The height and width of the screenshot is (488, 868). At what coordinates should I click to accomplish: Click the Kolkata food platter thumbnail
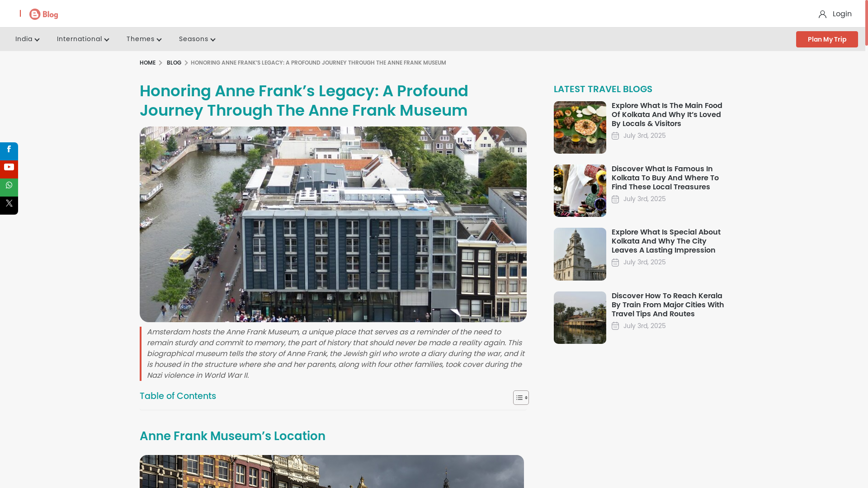pos(580,127)
